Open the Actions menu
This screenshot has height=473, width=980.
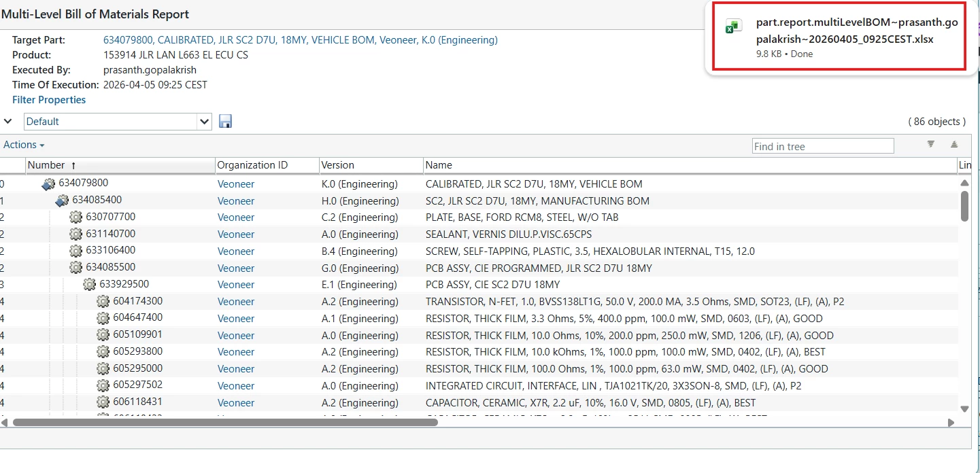pyautogui.click(x=24, y=145)
